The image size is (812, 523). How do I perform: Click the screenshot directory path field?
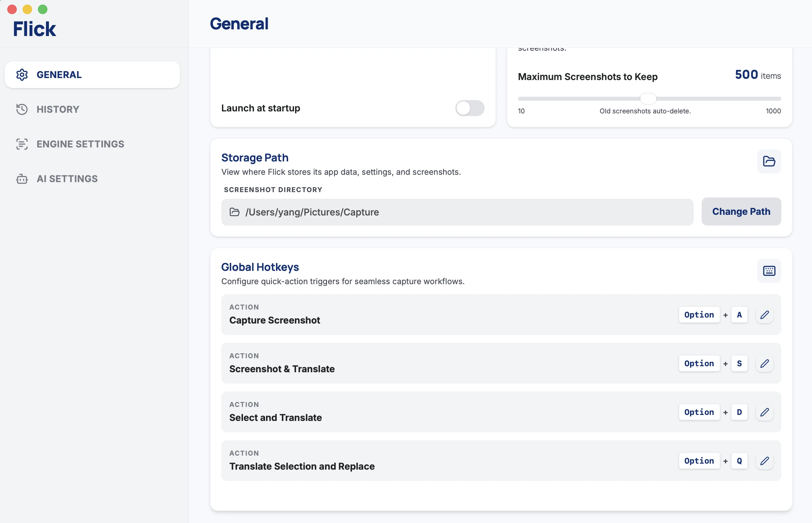pyautogui.click(x=457, y=212)
